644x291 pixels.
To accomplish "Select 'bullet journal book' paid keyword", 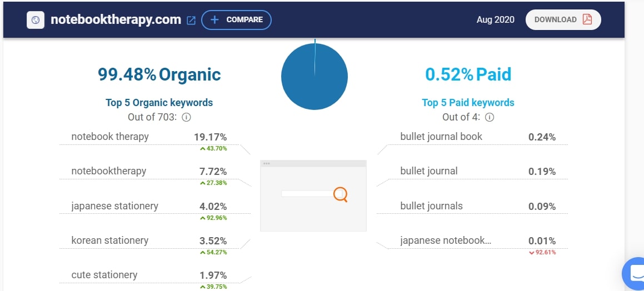I will tap(441, 137).
